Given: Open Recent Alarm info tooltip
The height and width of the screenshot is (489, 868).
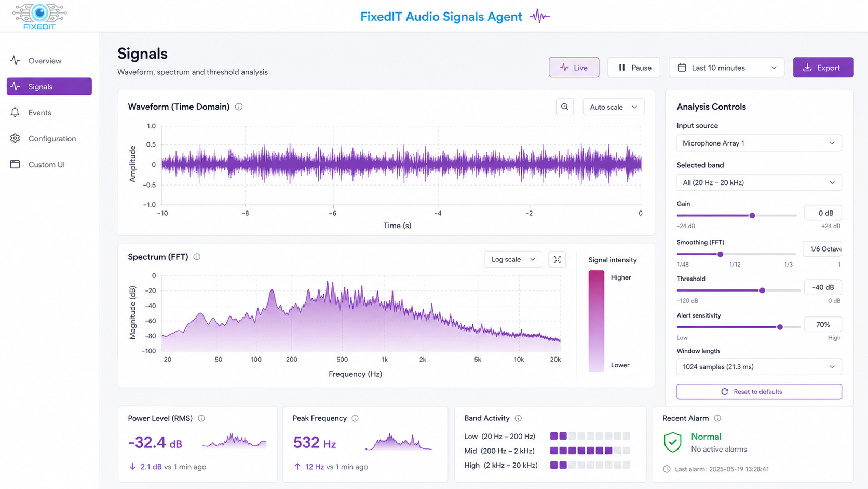Looking at the screenshot, I should pos(717,418).
